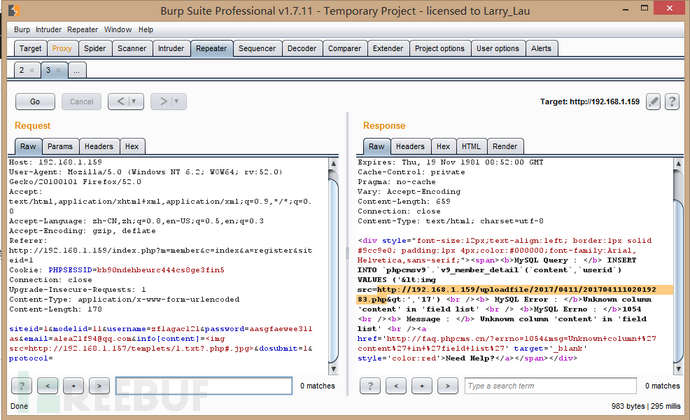690x420 pixels.
Task: Open the Repeater menu
Action: (82, 29)
